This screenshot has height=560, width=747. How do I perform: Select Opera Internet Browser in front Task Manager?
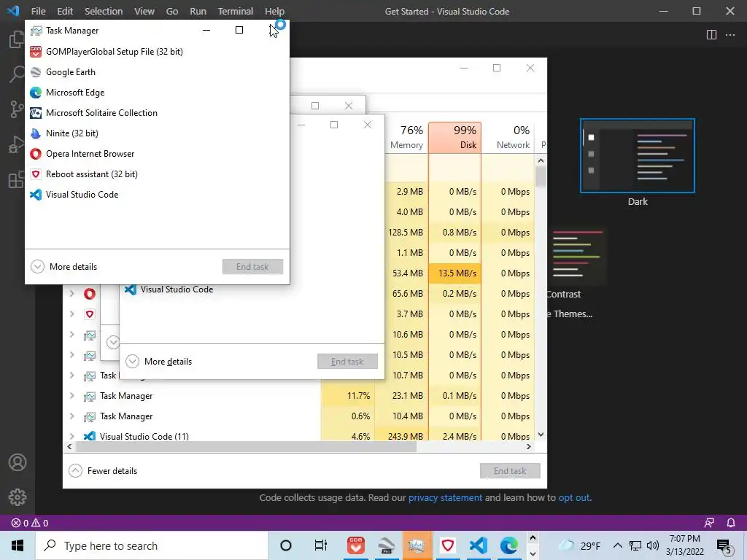(x=158, y=154)
